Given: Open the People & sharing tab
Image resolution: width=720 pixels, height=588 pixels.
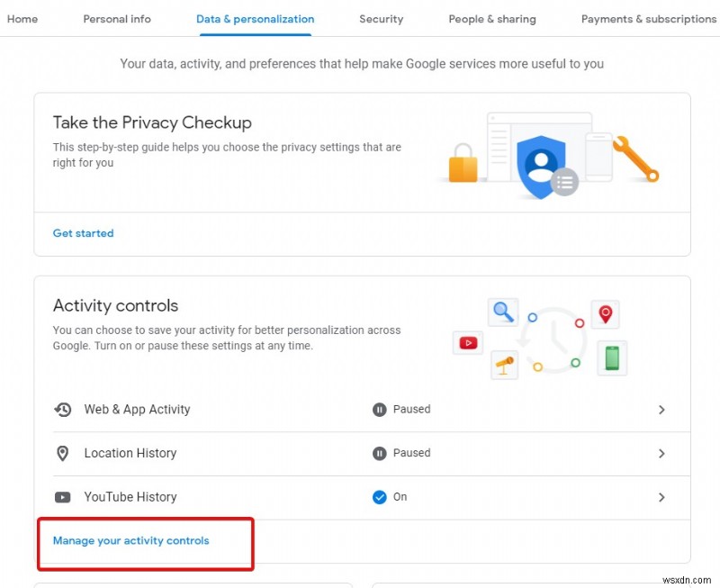Looking at the screenshot, I should (491, 19).
